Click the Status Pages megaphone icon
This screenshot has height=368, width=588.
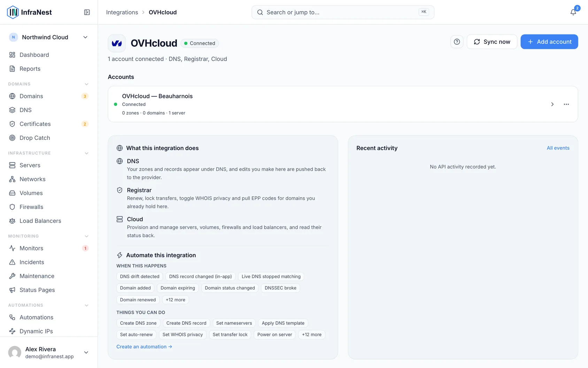12,290
